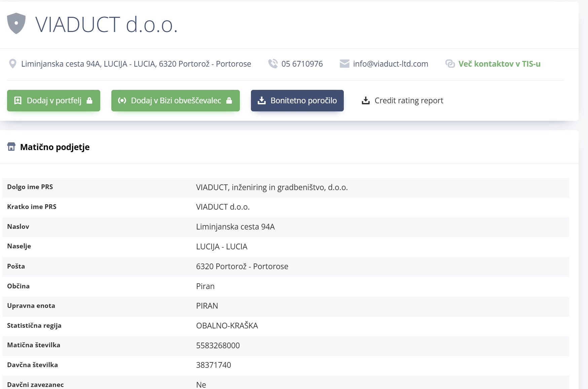Click the download icon beside Credit rating report
The height and width of the screenshot is (389, 588).
pyautogui.click(x=366, y=101)
